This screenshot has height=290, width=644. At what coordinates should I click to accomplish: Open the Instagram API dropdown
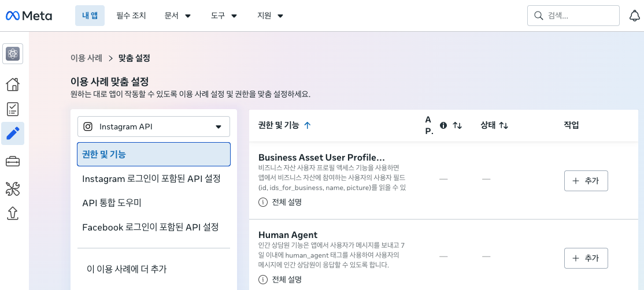coord(154,127)
